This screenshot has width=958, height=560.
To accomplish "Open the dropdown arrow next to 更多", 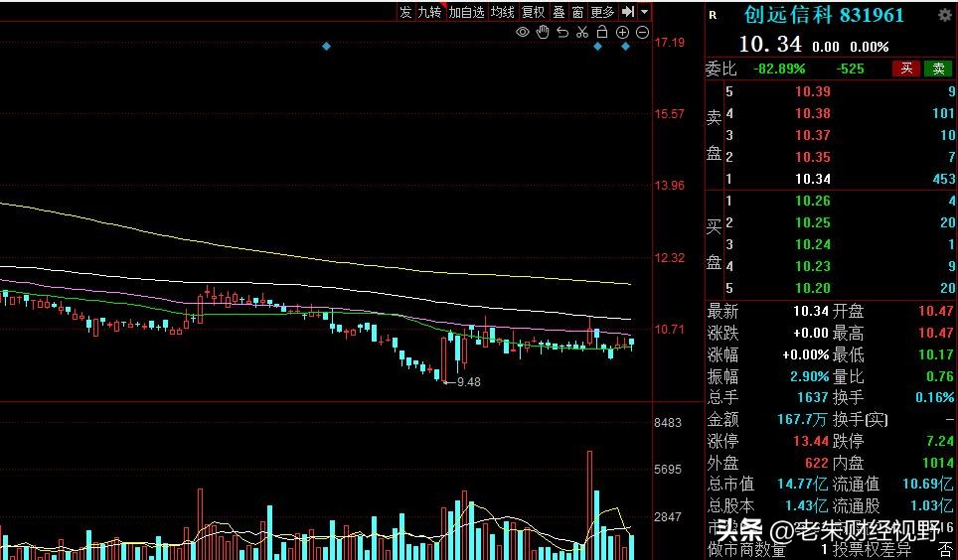I will pyautogui.click(x=644, y=12).
